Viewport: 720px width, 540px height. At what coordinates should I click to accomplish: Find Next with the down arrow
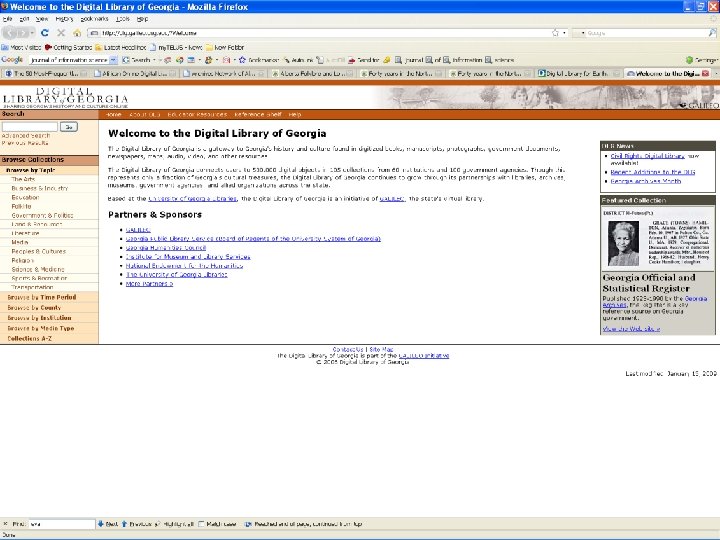pos(108,523)
